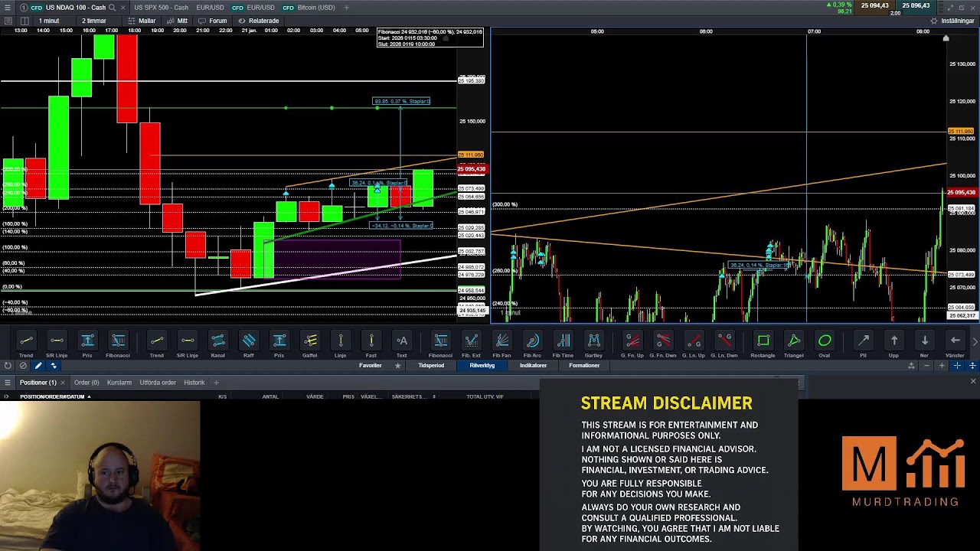This screenshot has height=551, width=980.
Task: Switch to US SPX 500 - Cash tab
Action: [161, 8]
